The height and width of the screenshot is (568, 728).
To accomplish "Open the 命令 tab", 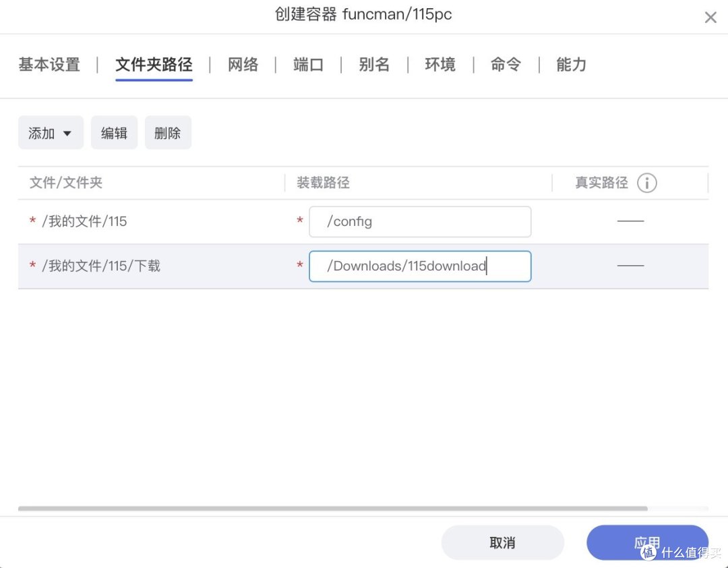I will click(505, 65).
